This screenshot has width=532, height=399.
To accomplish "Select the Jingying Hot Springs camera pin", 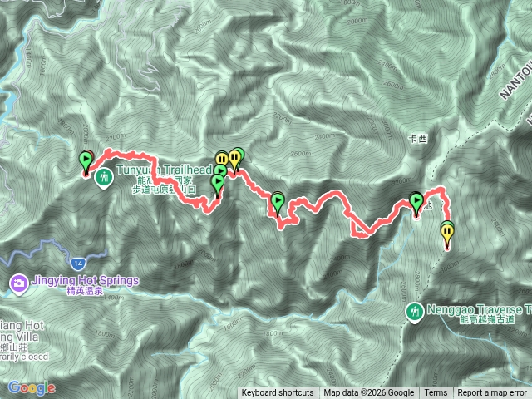I will tap(18, 284).
